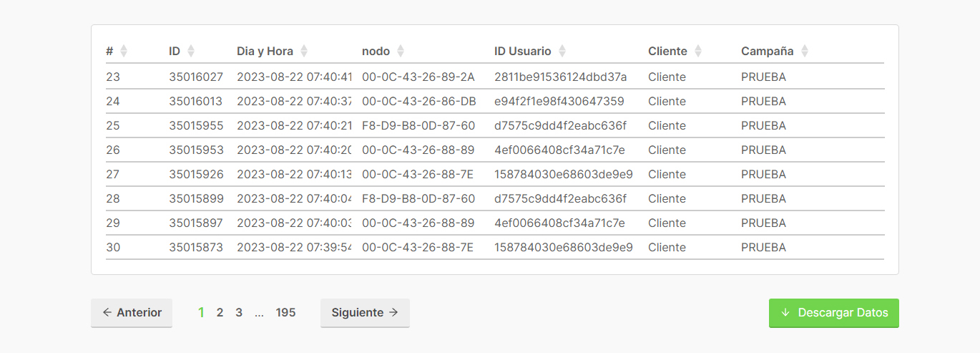The image size is (980, 353).
Task: Click the Siguiente next page button
Action: [365, 313]
